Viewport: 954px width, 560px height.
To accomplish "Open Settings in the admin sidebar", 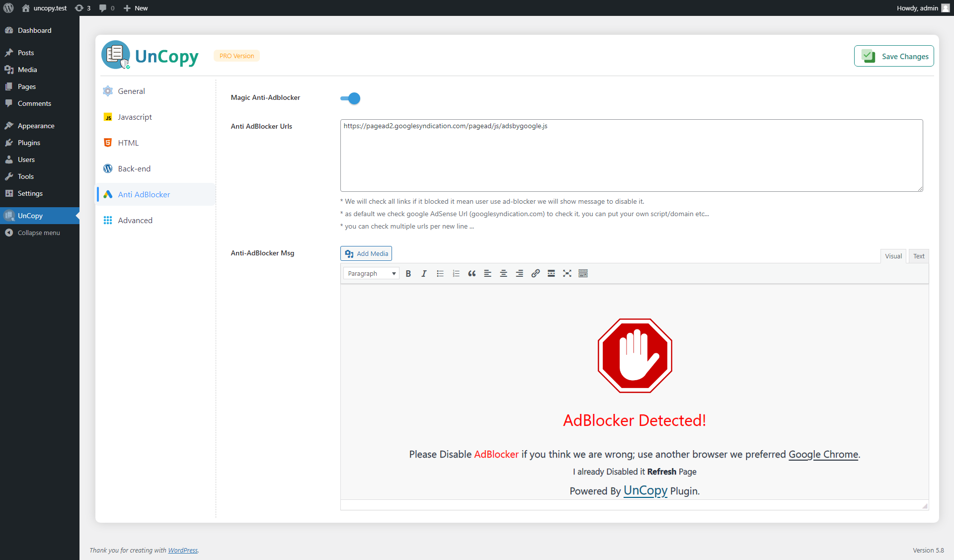I will coord(40,193).
